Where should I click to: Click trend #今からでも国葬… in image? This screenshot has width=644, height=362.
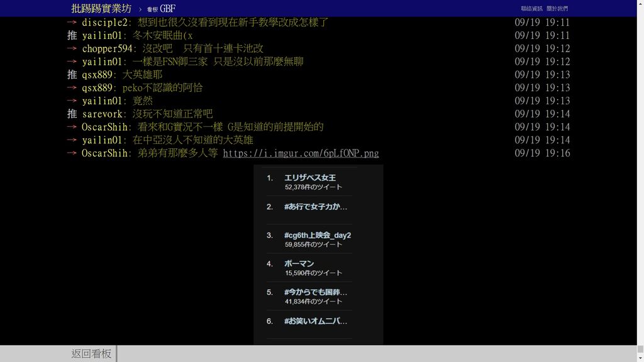tap(316, 292)
